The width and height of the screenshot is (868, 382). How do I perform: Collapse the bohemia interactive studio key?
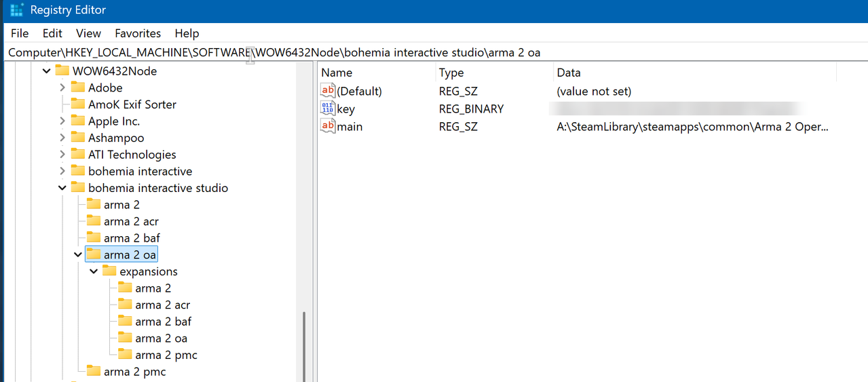(x=62, y=188)
